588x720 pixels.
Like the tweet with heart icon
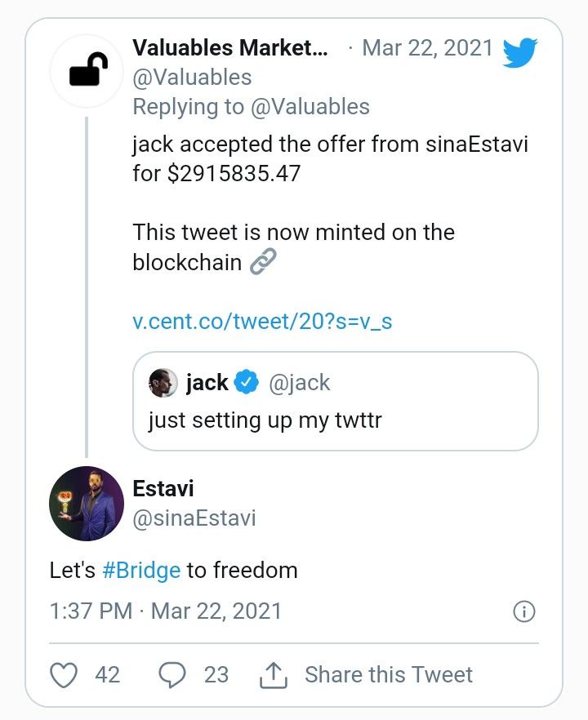point(65,675)
